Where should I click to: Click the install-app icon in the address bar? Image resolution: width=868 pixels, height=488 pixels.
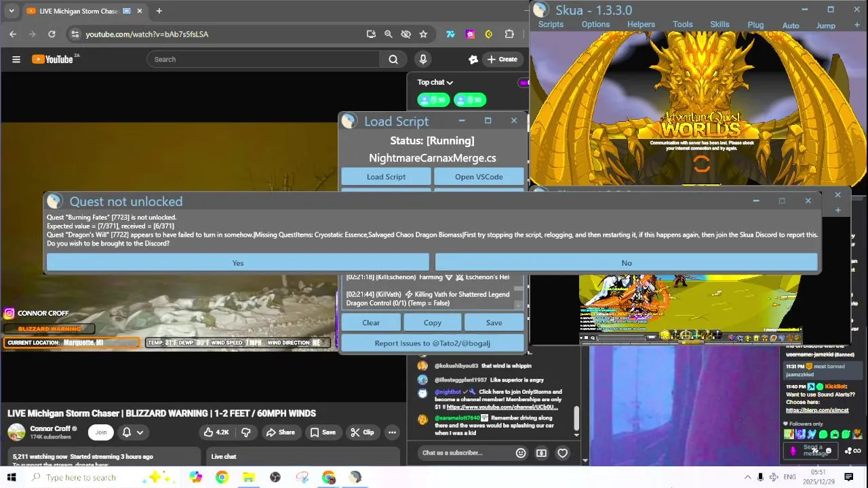click(371, 34)
